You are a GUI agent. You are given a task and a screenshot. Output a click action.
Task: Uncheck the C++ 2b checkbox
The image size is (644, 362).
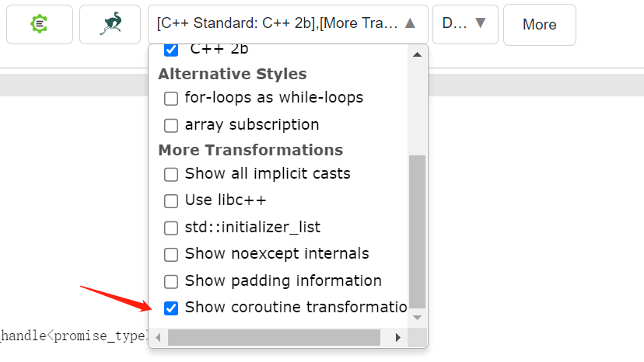[x=171, y=50]
